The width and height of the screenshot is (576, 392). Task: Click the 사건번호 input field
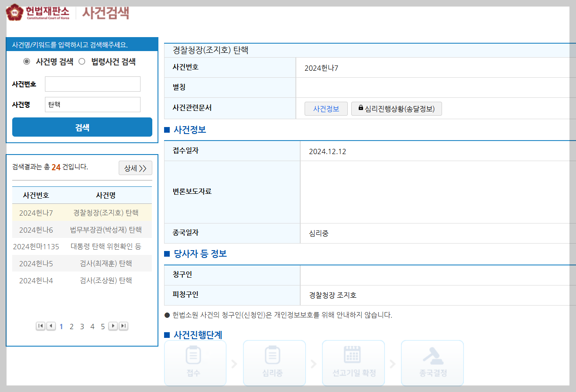click(93, 84)
